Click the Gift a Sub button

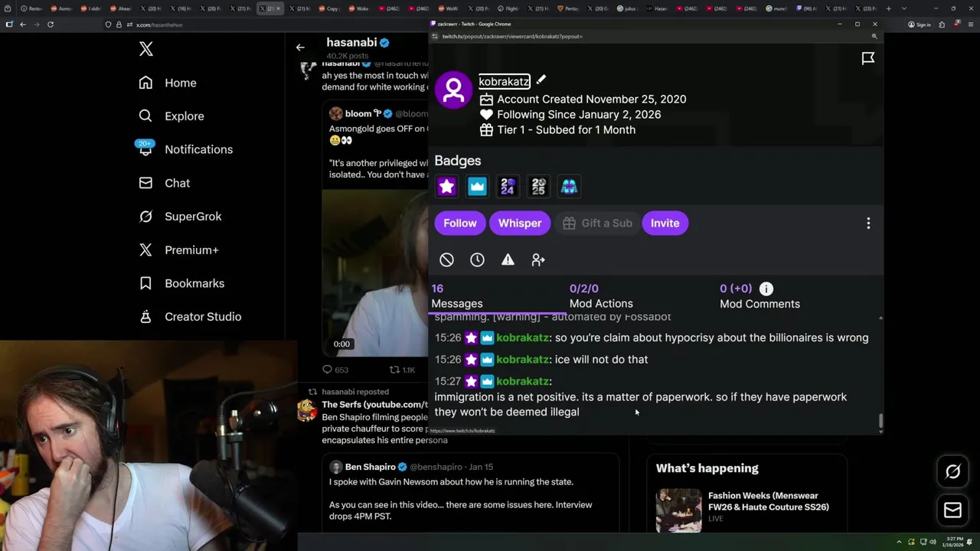[x=597, y=223]
